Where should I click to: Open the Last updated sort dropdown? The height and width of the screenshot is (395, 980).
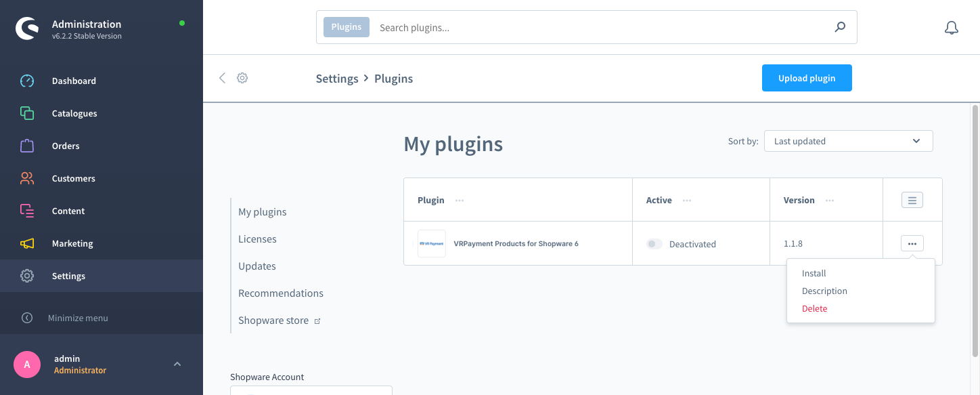tap(848, 141)
